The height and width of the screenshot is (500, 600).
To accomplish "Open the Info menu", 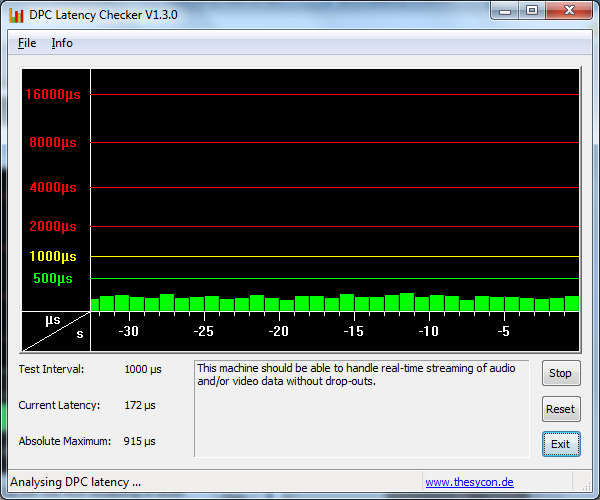I will click(62, 43).
